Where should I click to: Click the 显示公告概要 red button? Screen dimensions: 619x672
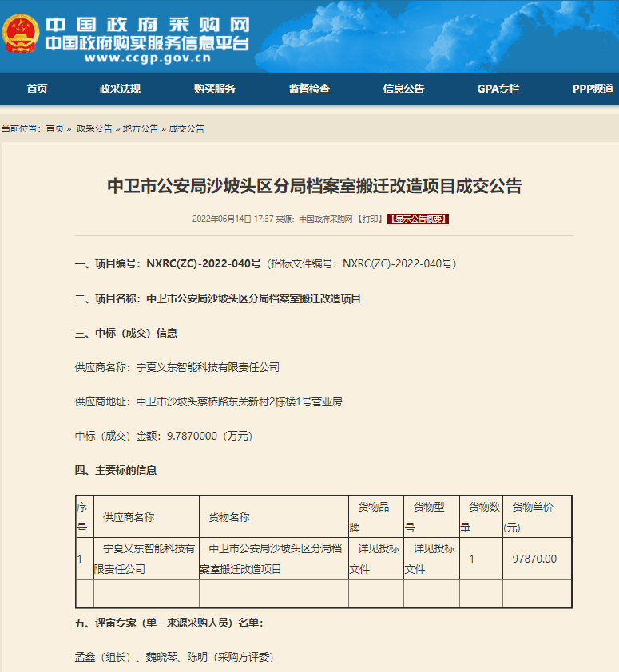point(418,219)
